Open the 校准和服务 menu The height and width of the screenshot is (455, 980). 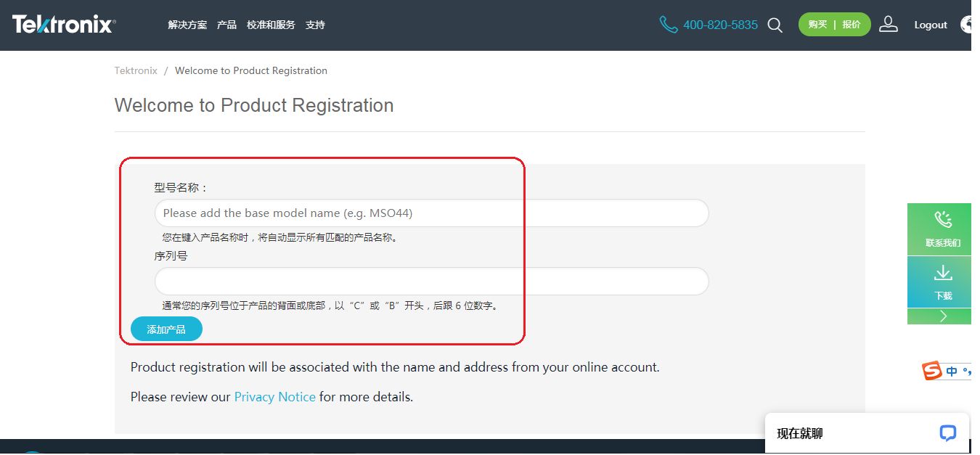[271, 25]
